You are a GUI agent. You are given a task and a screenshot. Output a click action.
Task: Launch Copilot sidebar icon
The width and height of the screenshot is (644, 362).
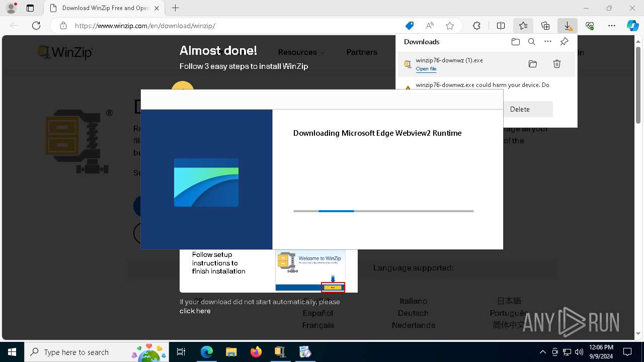632,26
